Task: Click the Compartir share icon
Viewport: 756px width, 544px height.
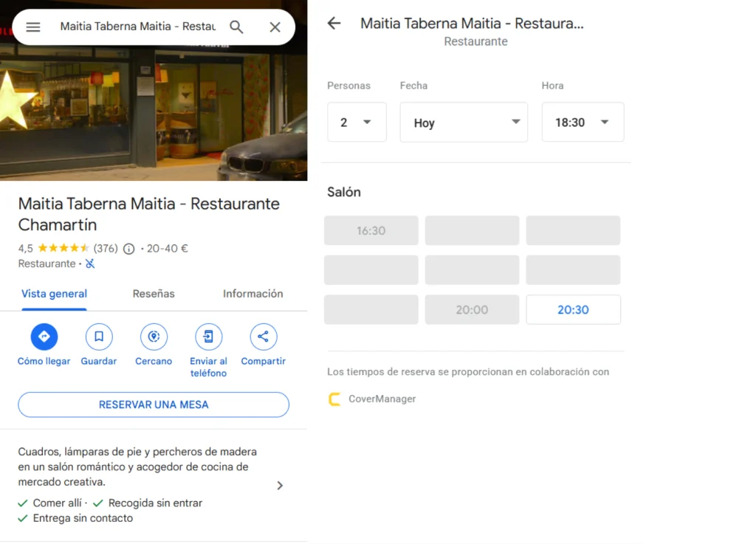Action: [263, 337]
